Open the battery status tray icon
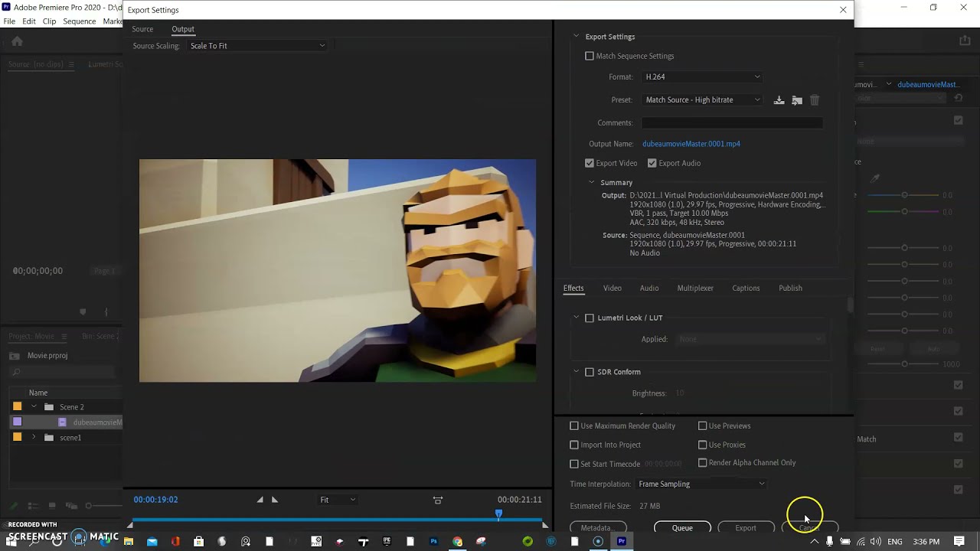This screenshot has height=551, width=980. (x=844, y=542)
